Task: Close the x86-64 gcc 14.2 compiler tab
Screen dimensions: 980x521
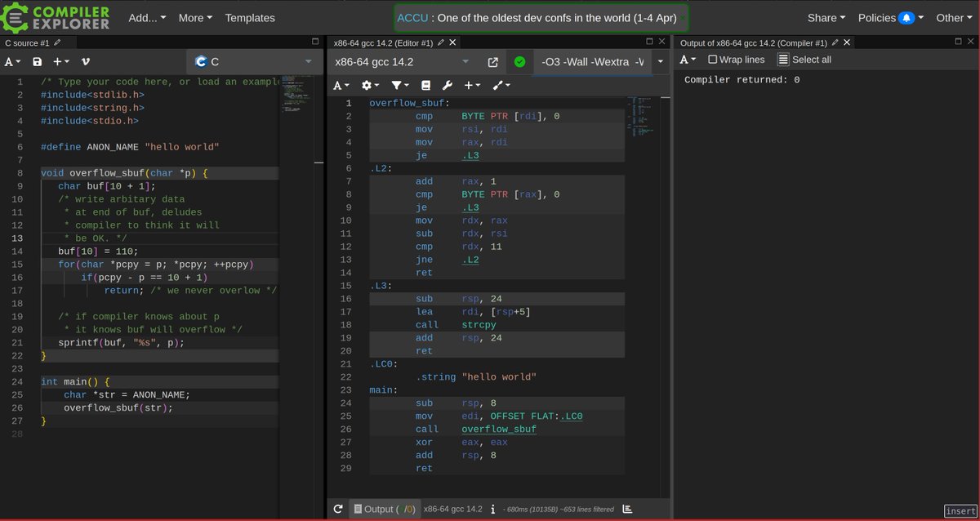Action: coord(452,42)
